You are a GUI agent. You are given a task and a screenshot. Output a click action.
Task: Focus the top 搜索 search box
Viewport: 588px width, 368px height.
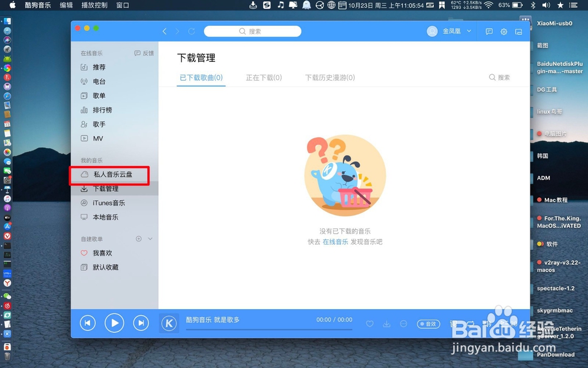[x=252, y=32]
